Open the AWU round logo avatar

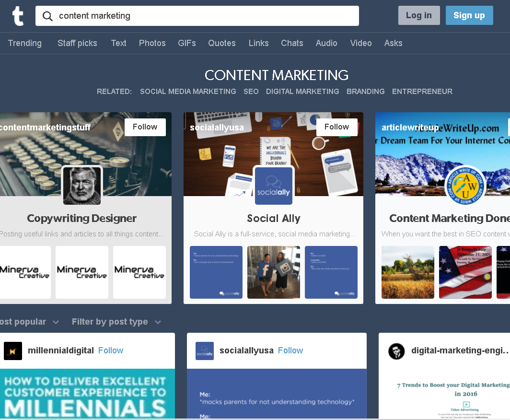[x=465, y=186]
